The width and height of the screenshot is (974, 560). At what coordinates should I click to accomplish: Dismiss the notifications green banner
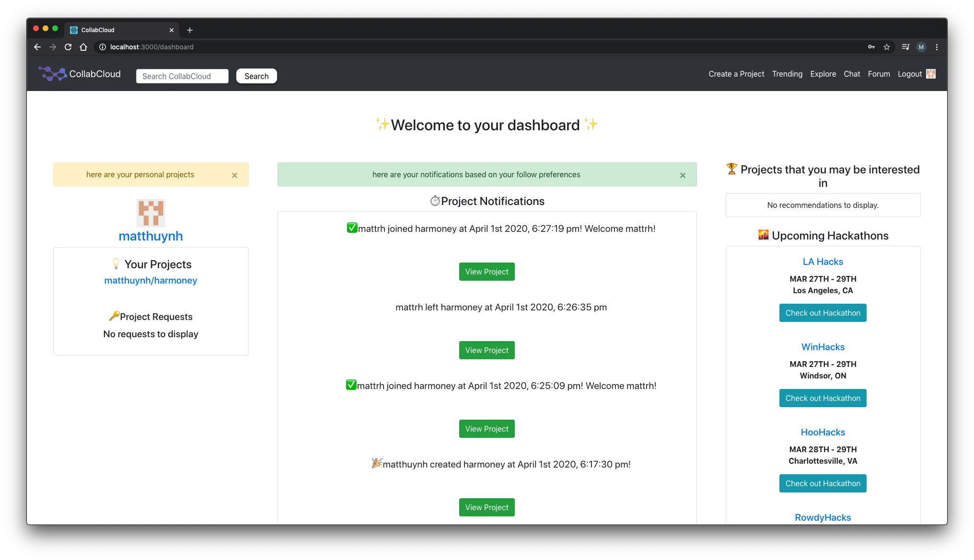tap(683, 175)
